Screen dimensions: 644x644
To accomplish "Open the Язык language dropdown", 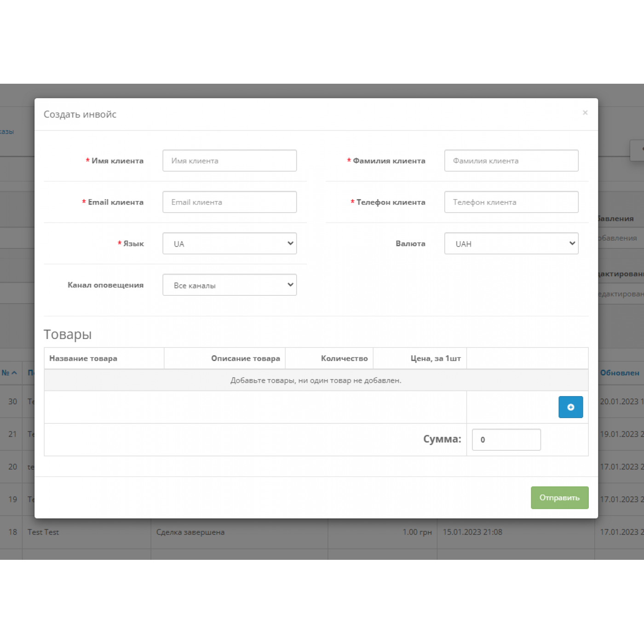I will (x=230, y=243).
